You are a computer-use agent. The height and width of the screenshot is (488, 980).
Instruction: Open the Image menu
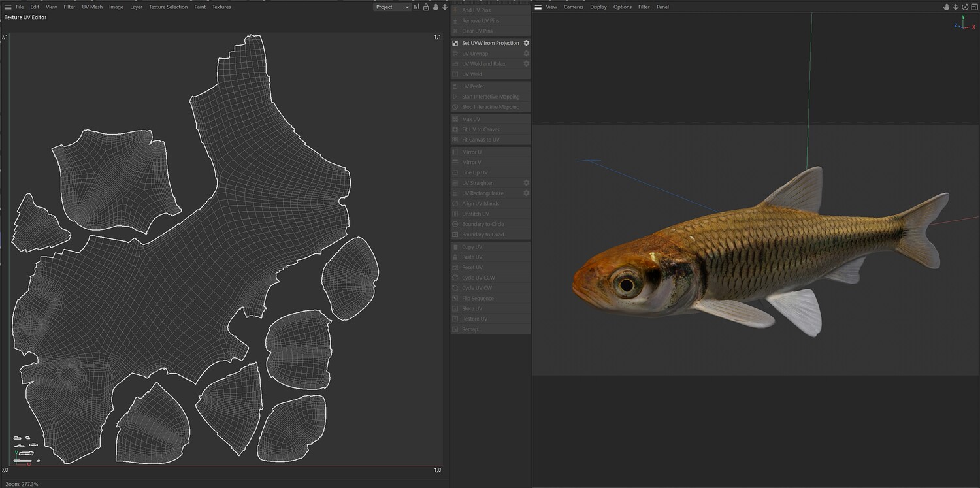click(116, 7)
